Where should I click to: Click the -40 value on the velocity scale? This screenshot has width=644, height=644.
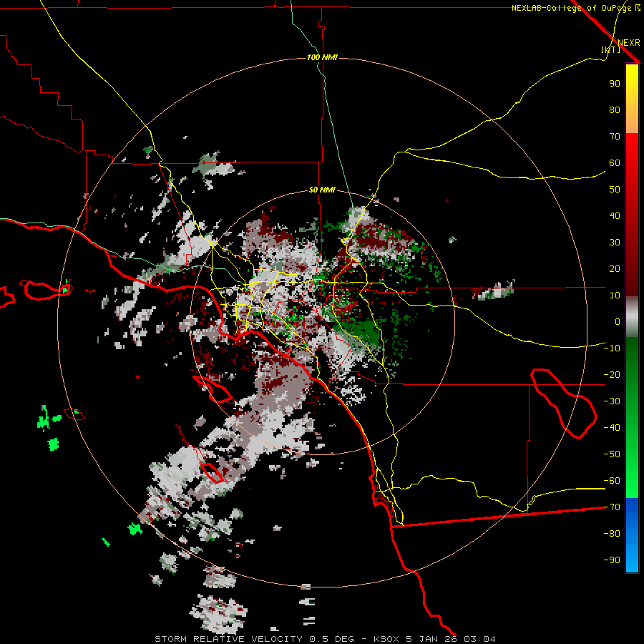(x=612, y=428)
